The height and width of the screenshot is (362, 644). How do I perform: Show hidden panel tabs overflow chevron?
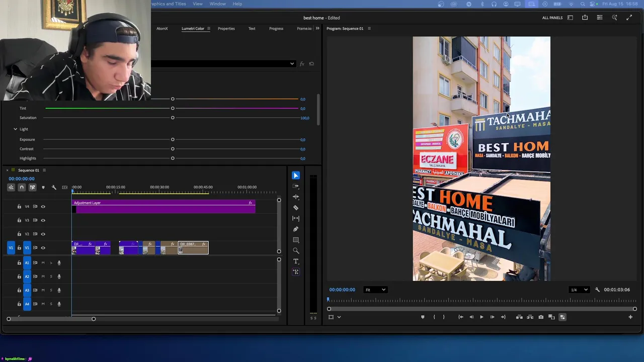[x=317, y=29]
